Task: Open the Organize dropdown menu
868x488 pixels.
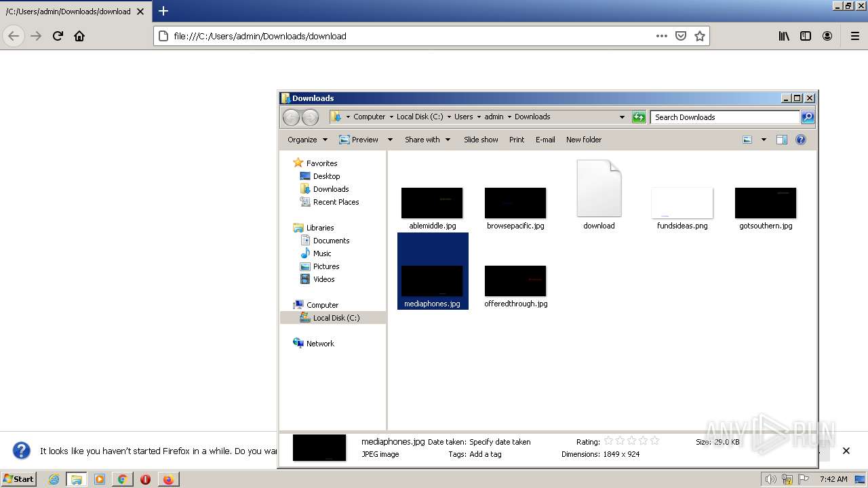Action: coord(307,140)
